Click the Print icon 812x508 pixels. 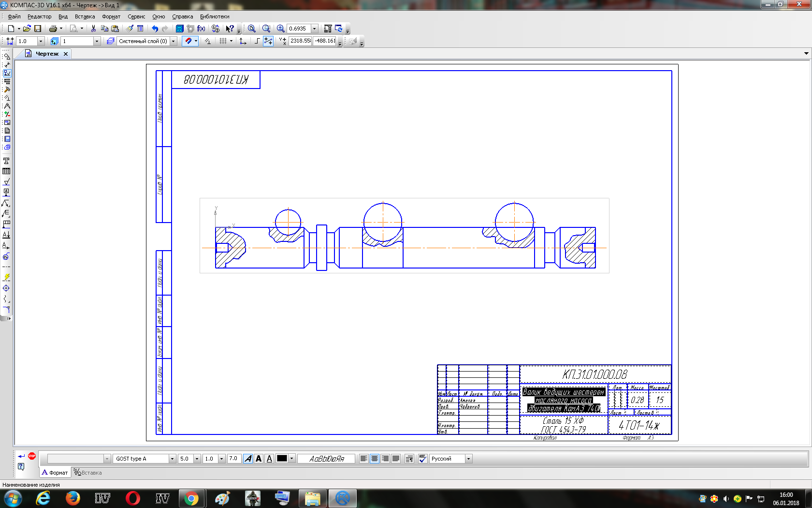click(x=53, y=29)
